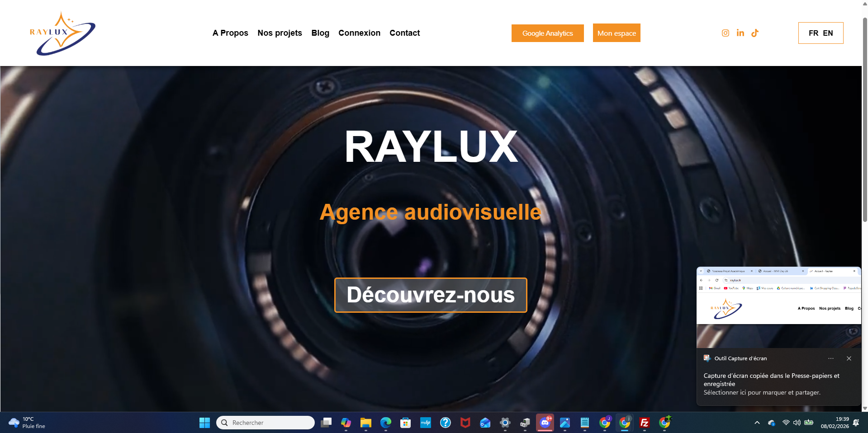Click the Mon espace button
The image size is (868, 433).
coord(617,33)
